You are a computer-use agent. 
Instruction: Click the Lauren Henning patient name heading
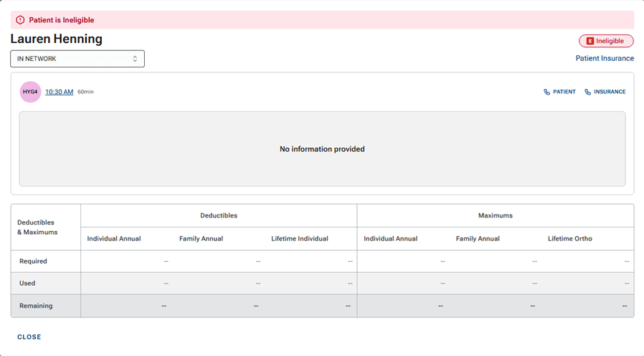click(x=57, y=39)
